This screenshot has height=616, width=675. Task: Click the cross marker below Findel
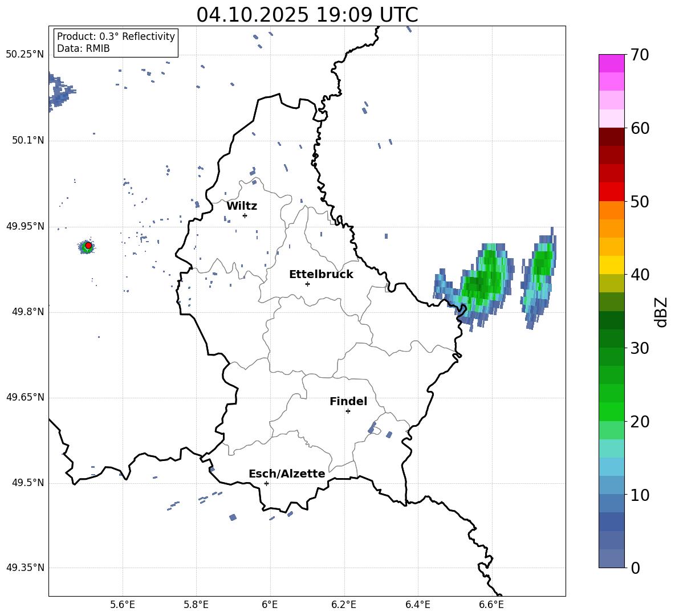click(348, 411)
